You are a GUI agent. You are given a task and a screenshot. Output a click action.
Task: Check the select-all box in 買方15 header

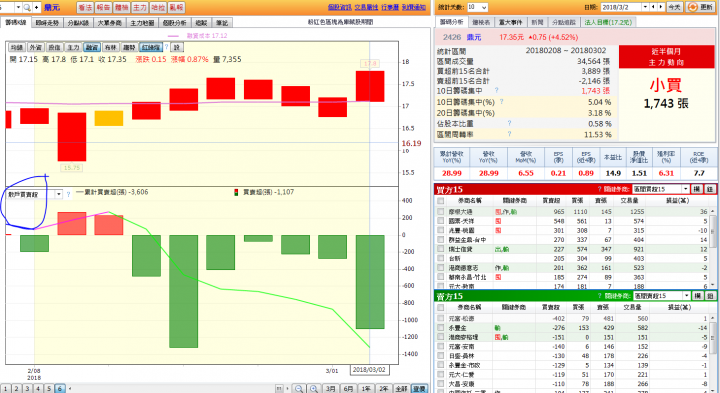pyautogui.click(x=441, y=201)
